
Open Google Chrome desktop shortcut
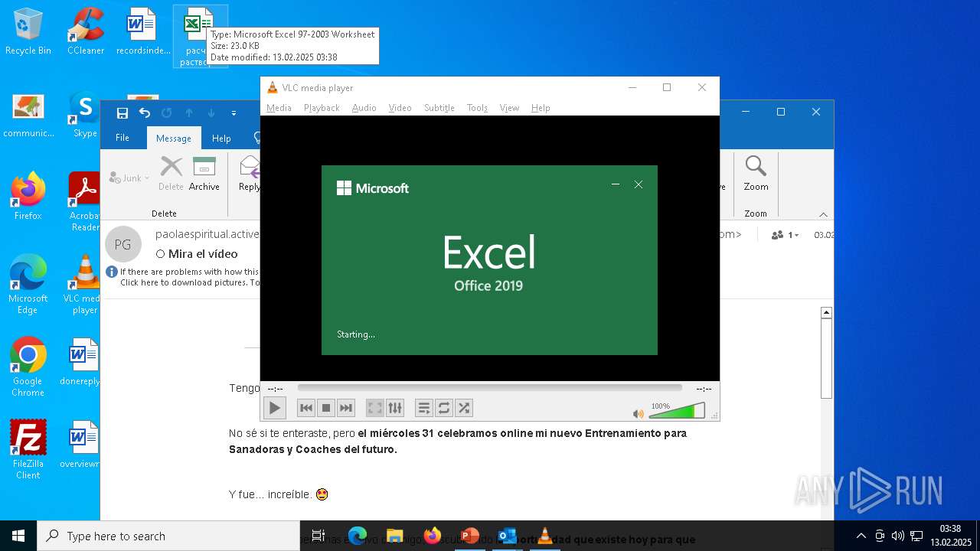click(28, 367)
